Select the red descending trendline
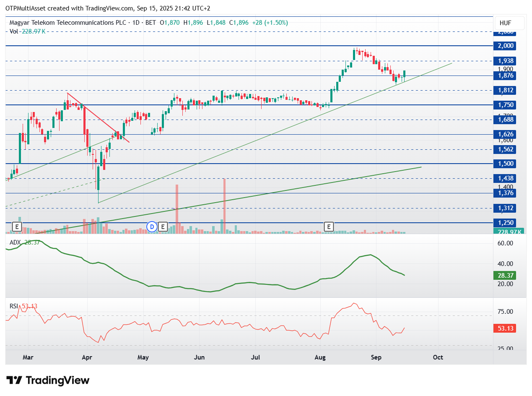 99,117
